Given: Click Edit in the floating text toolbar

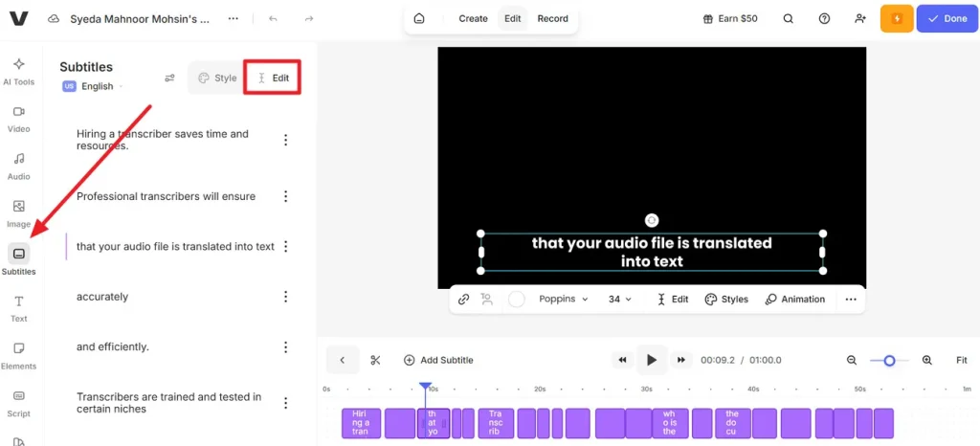Looking at the screenshot, I should pos(673,300).
